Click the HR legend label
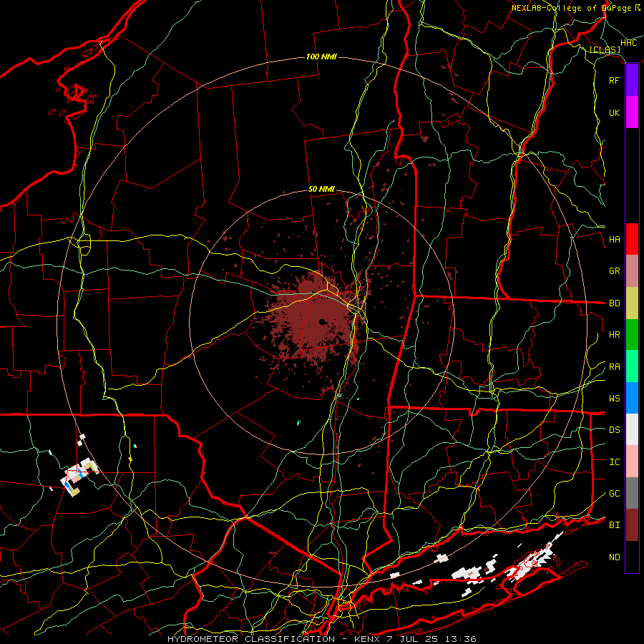Viewport: 644px width, 644px height. click(614, 335)
